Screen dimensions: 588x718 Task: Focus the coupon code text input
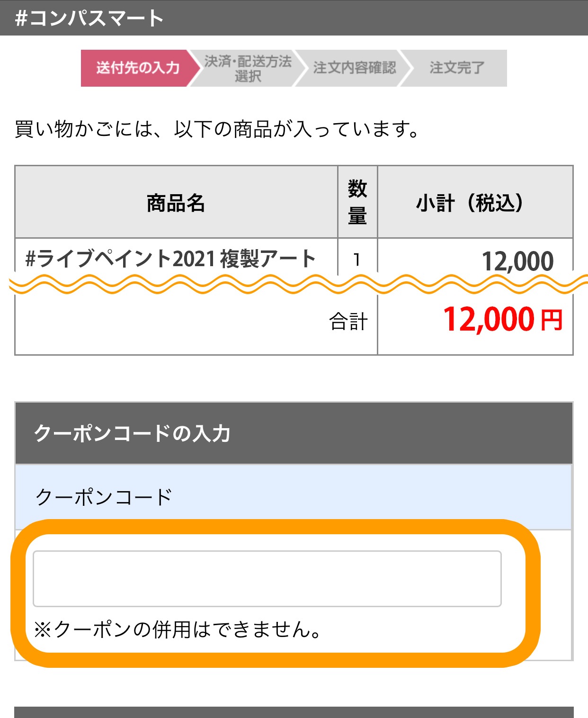267,578
